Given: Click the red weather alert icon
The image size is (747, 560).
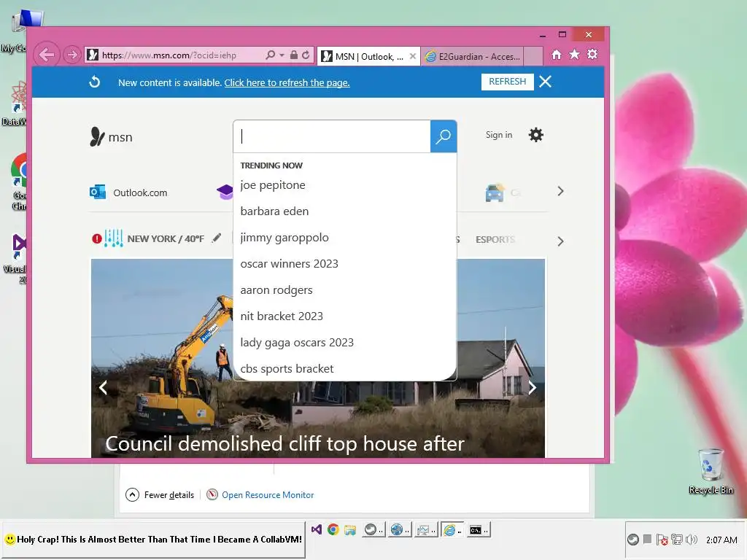Looking at the screenshot, I should 97,238.
